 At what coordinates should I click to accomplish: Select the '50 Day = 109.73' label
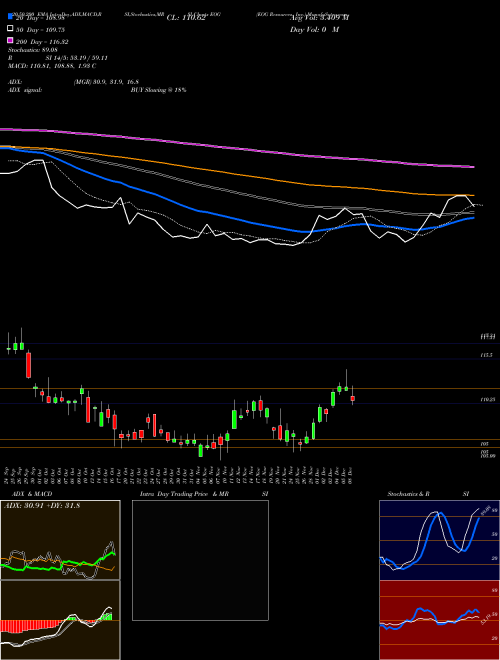[41, 30]
